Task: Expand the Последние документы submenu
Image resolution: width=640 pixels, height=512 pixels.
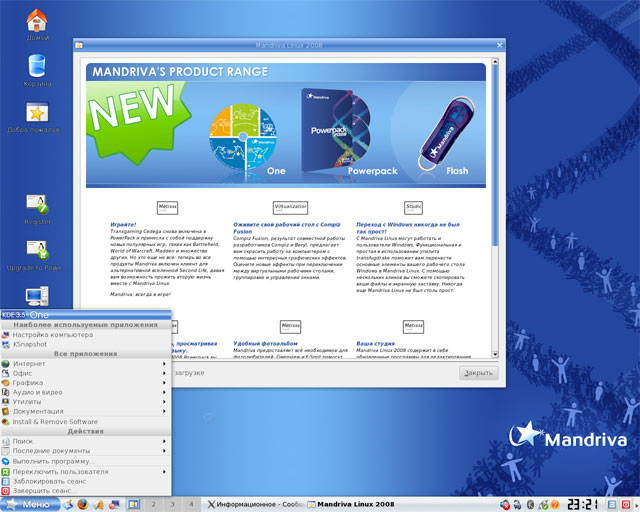Action: [86, 451]
